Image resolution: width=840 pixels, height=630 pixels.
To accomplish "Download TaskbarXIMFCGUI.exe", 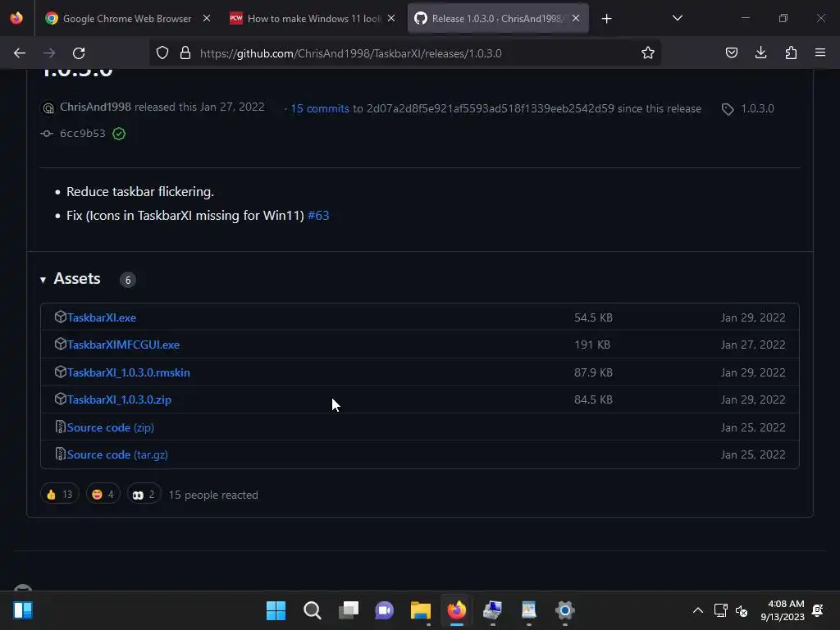I will tap(123, 345).
